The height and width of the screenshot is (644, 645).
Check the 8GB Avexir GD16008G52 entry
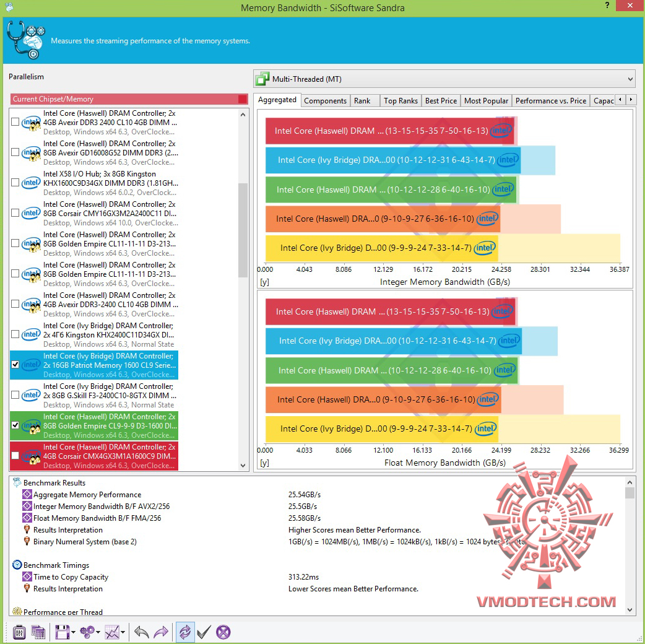tap(15, 152)
